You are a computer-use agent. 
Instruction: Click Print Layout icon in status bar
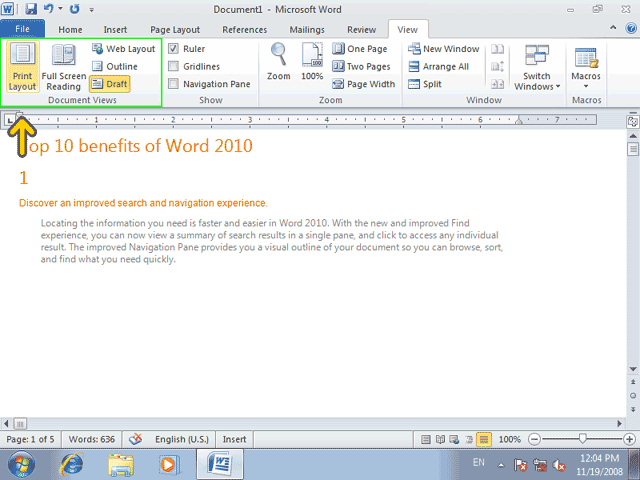click(426, 440)
